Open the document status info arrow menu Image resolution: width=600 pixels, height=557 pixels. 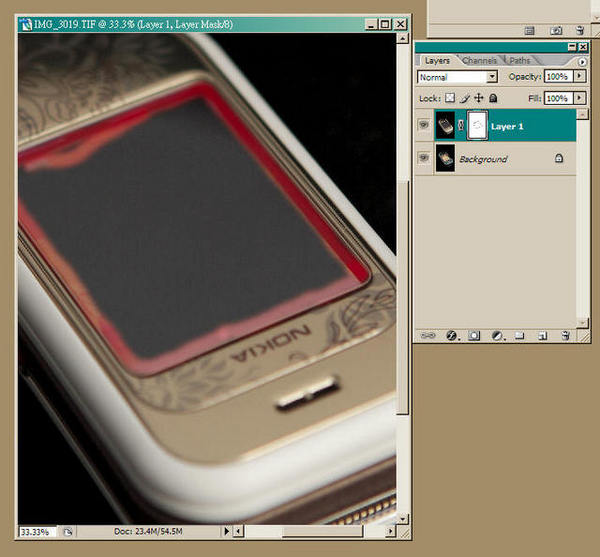[227, 531]
